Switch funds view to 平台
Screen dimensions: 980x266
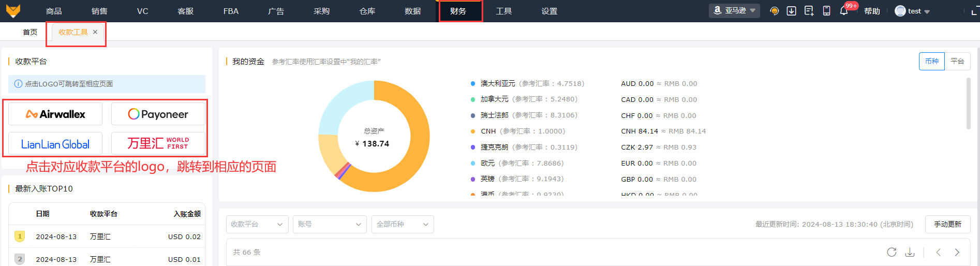[x=957, y=61]
